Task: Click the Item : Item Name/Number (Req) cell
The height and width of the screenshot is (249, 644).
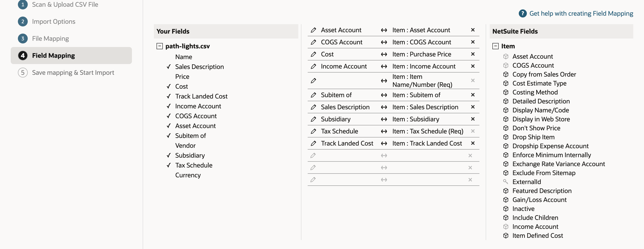Action: (422, 81)
